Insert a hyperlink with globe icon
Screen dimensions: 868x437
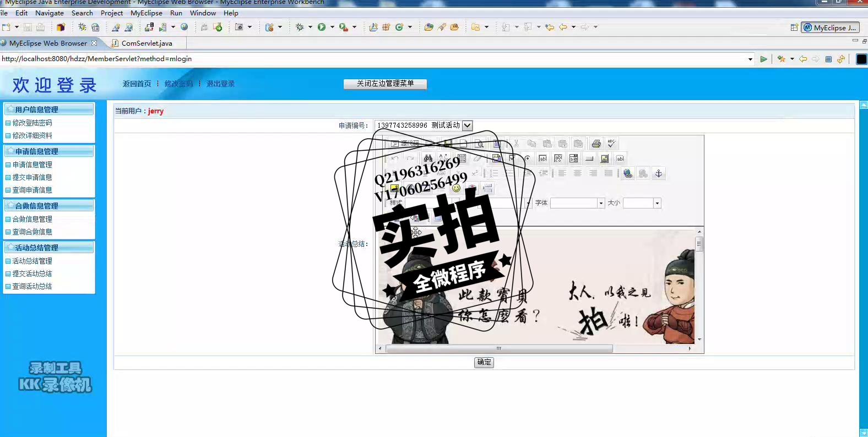tap(628, 173)
